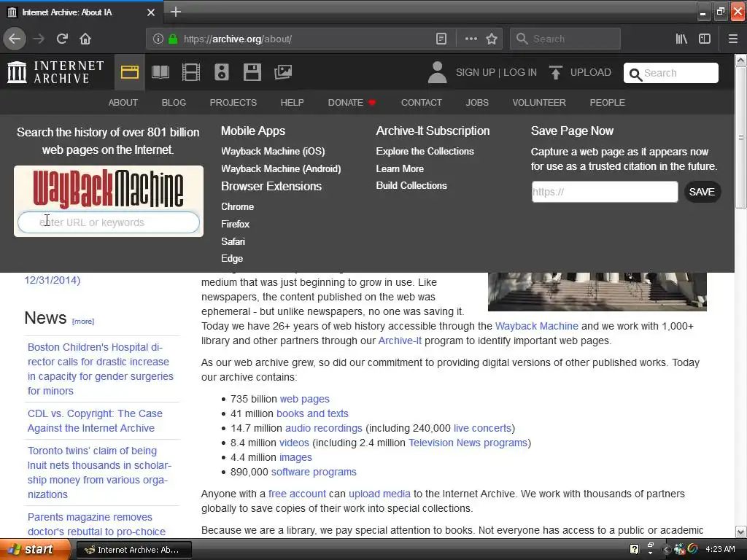
Task: Go to the browser home page
Action: tap(85, 39)
